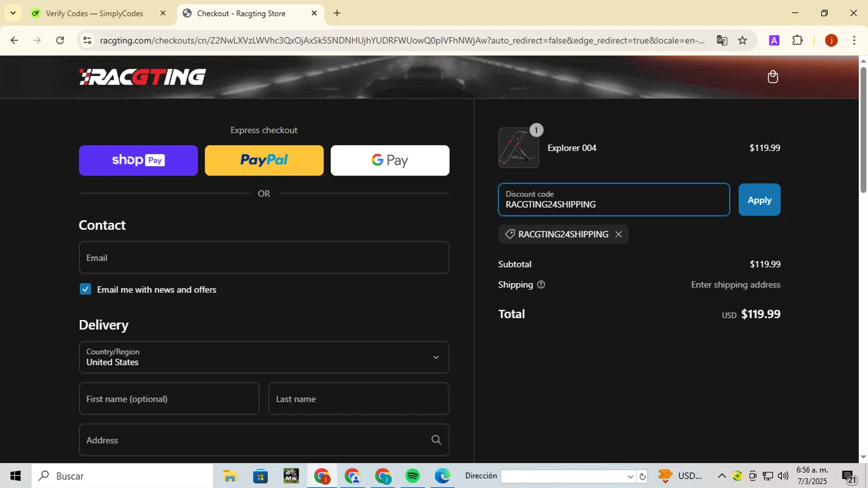
Task: Click the address search magnifier icon
Action: (x=436, y=440)
